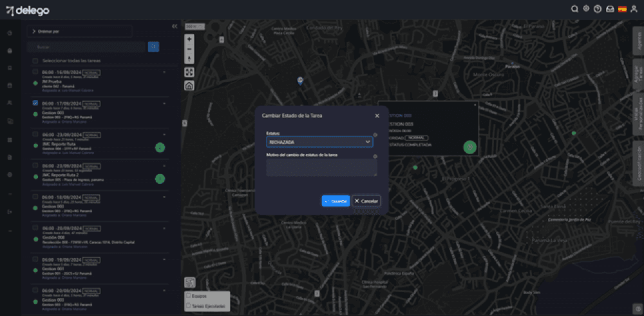
Task: Change language via the Spanish flag icon
Action: coord(622,9)
